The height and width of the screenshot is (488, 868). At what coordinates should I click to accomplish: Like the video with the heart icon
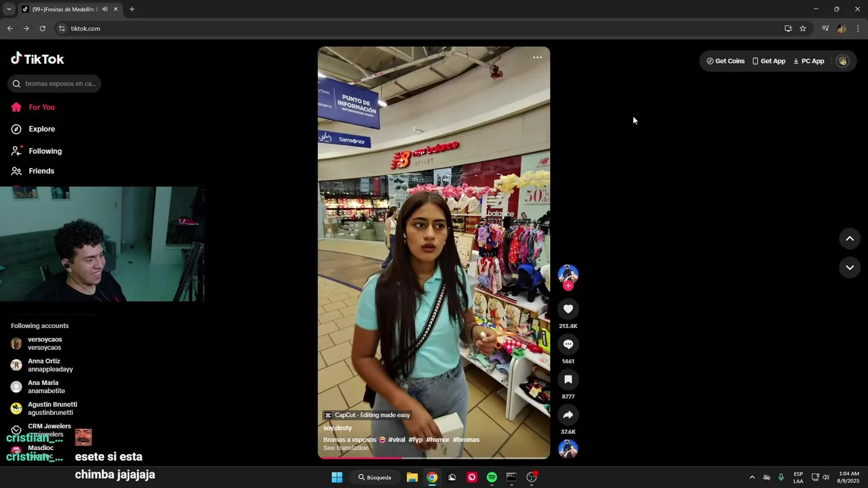[x=568, y=309]
